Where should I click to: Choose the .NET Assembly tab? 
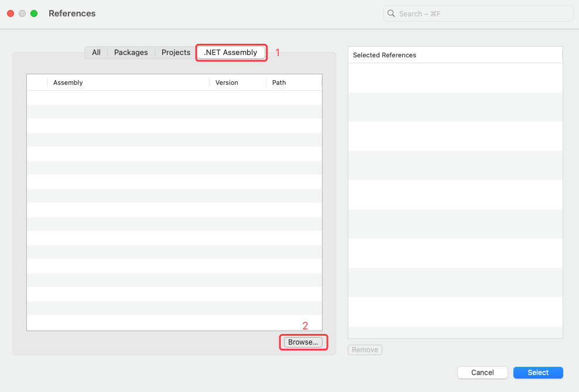click(231, 53)
